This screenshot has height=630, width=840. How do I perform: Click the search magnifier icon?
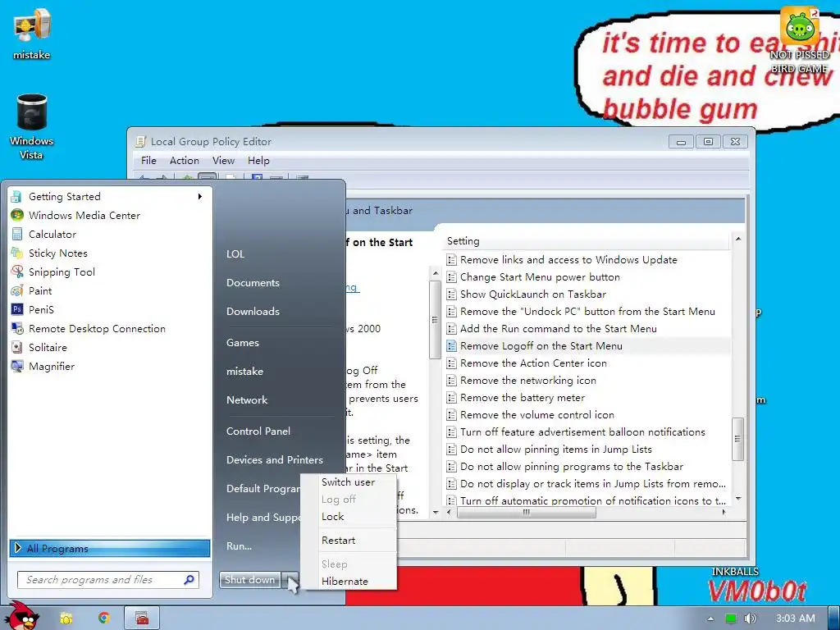[189, 580]
